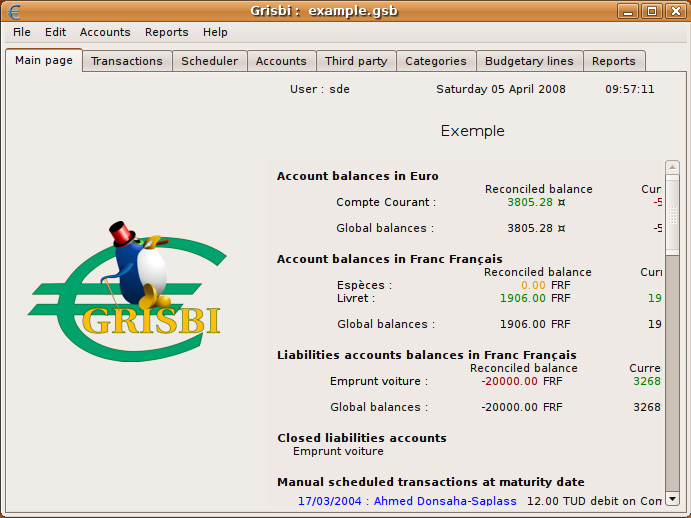Open scheduled transaction 17/03/2004 Ahmed Donsaha-Saplass
The height and width of the screenshot is (518, 691).
pyautogui.click(x=407, y=501)
